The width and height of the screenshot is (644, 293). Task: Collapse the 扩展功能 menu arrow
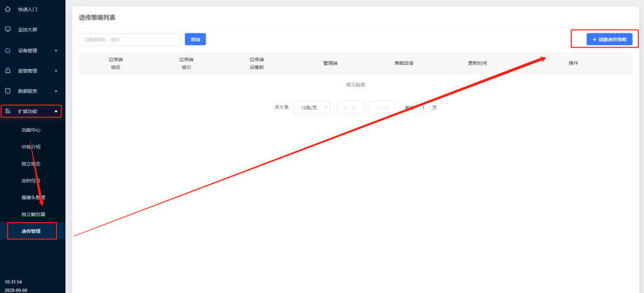pyautogui.click(x=56, y=111)
